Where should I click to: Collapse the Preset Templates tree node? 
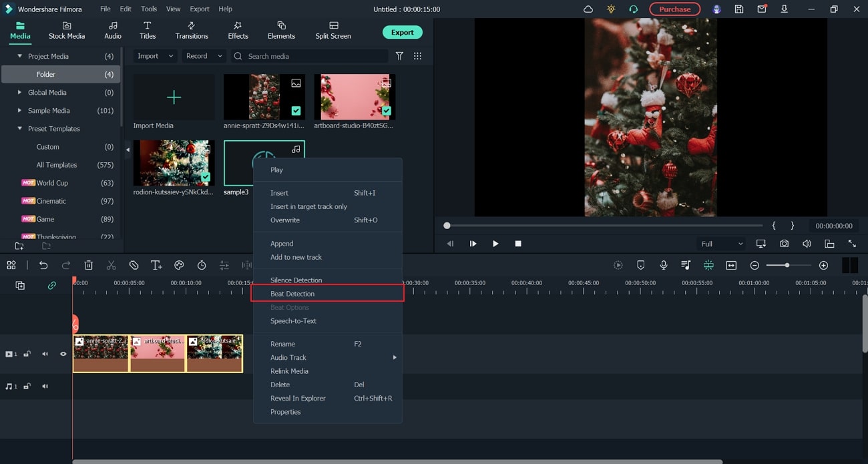pyautogui.click(x=19, y=128)
